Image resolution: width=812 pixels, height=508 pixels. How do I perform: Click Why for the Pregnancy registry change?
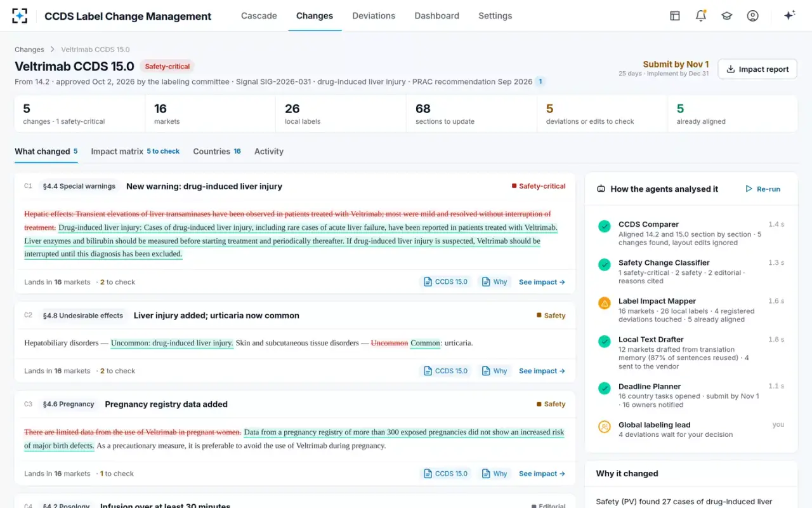(495, 474)
